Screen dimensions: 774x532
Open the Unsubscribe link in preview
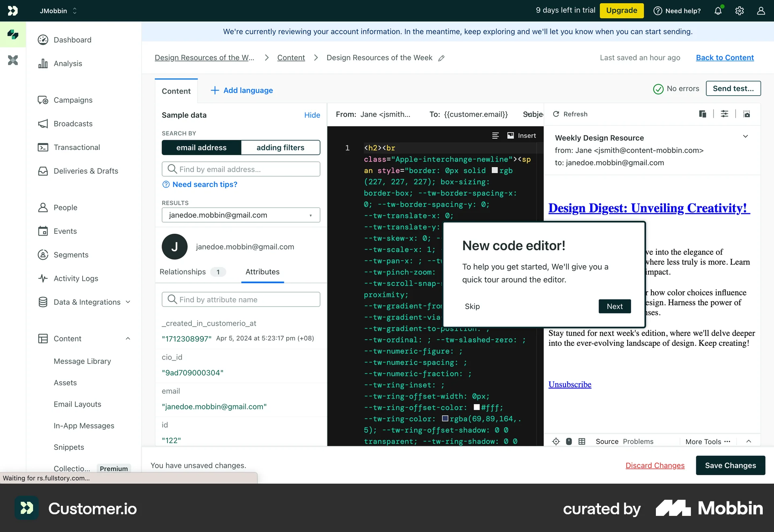pos(570,384)
